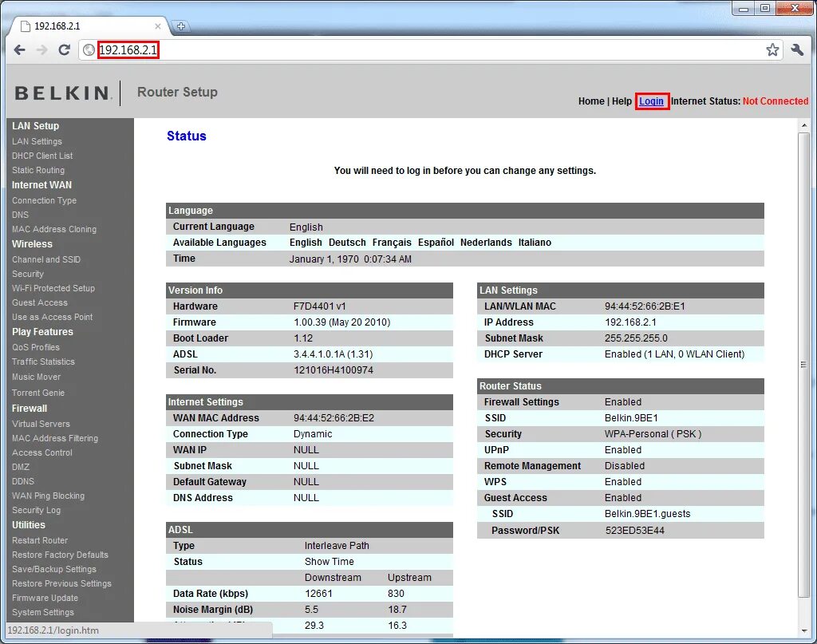Bookmark the page with the star icon

(x=772, y=50)
